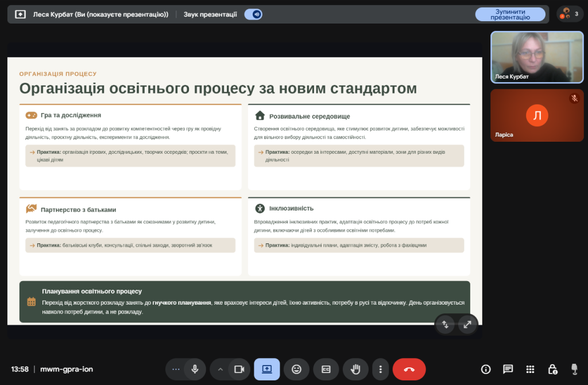Open host controls lock icon
The image size is (588, 385).
(552, 369)
